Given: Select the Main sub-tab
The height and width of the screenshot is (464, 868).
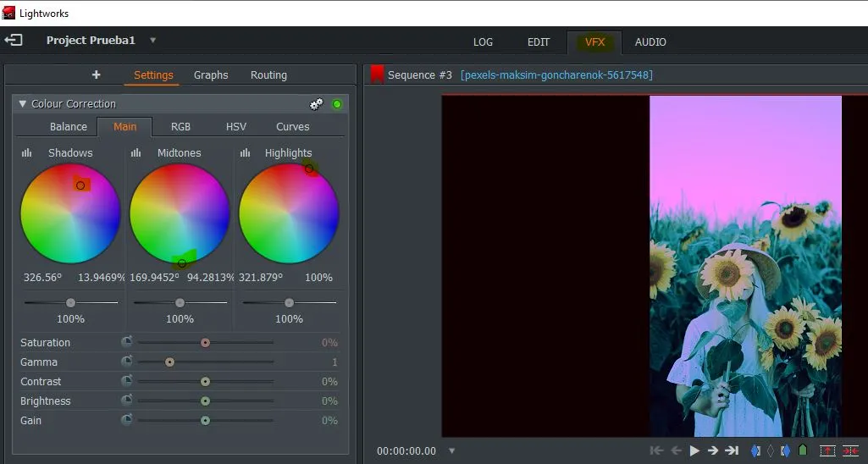Looking at the screenshot, I should (124, 127).
